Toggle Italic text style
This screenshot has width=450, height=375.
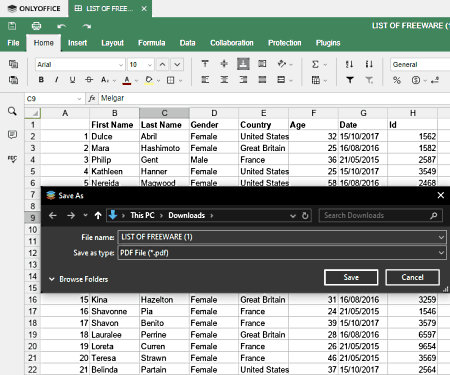coord(57,80)
